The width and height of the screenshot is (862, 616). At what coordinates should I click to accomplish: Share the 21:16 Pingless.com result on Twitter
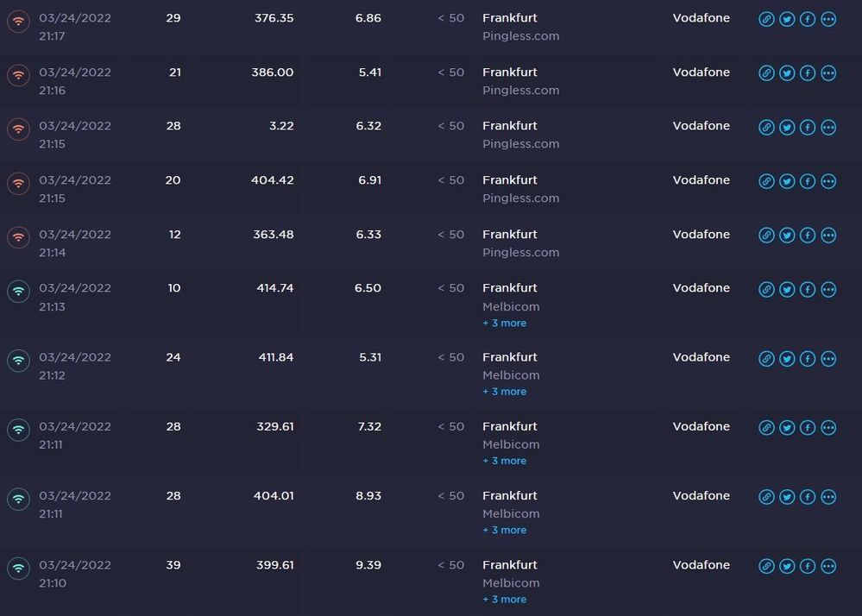tap(787, 73)
